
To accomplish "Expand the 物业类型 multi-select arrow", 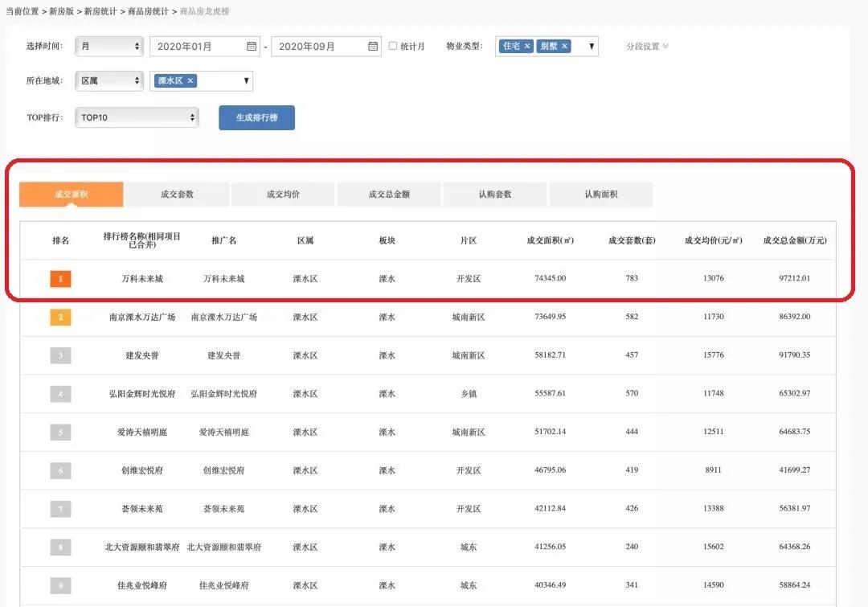I will 592,47.
